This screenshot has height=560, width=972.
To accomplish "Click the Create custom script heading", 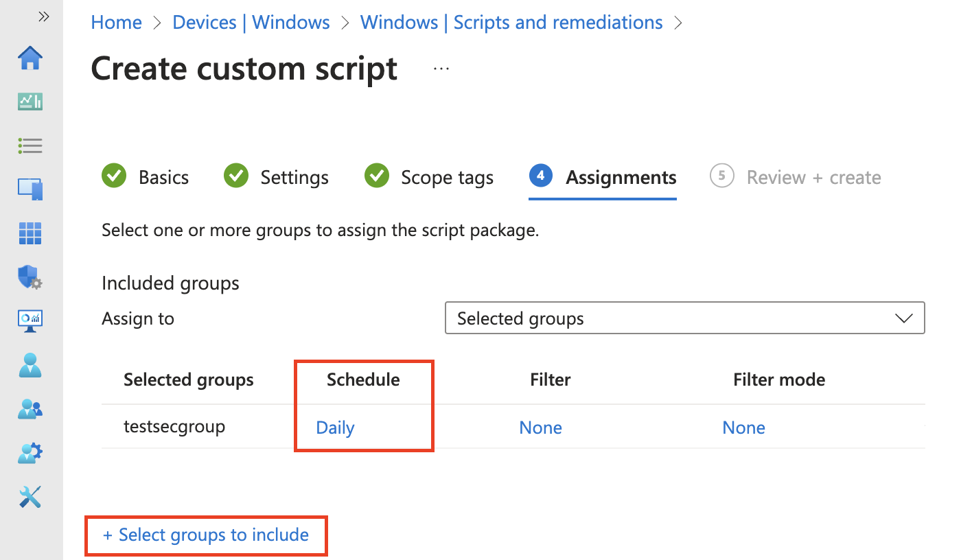I will pos(244,69).
